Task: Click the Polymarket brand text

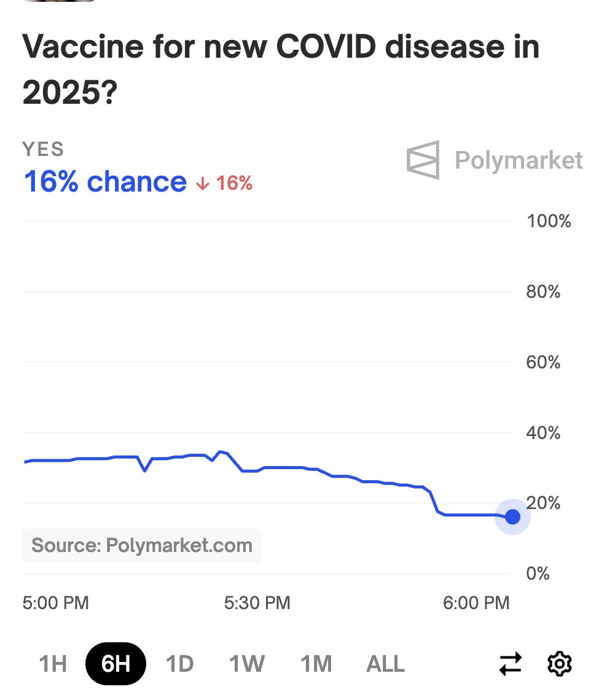Action: click(519, 160)
